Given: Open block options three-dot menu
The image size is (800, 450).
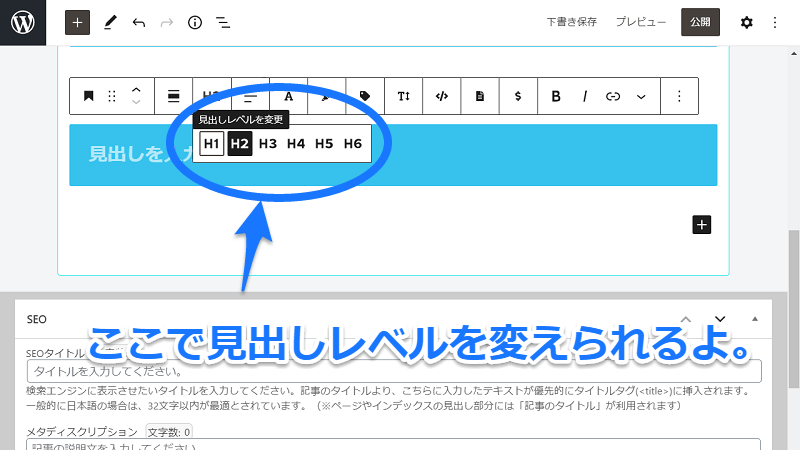Looking at the screenshot, I should pos(680,96).
